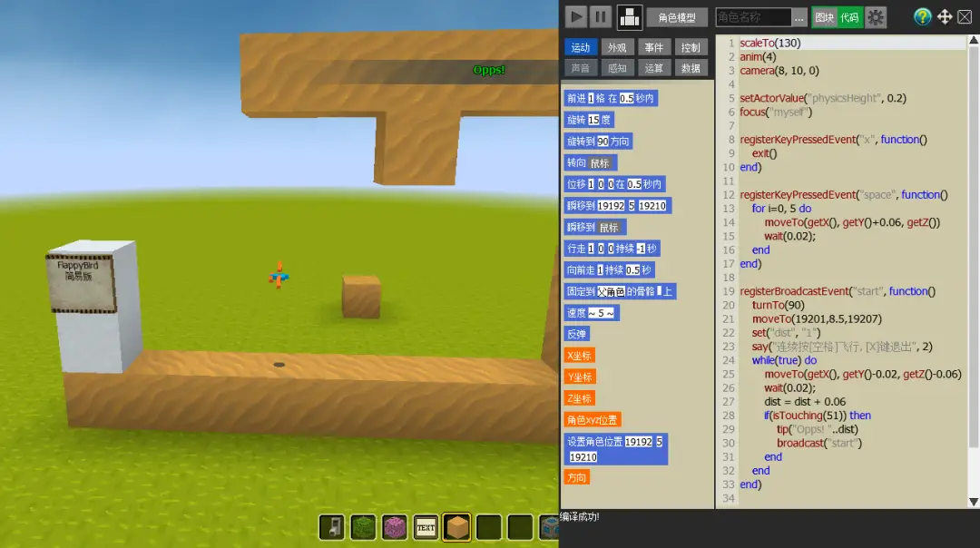
Task: Select the 数据 category tab
Action: (691, 68)
